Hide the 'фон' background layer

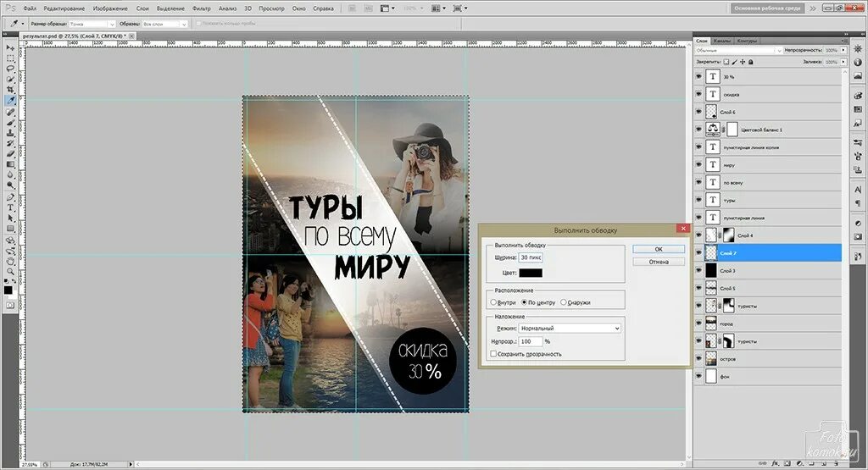pyautogui.click(x=698, y=377)
